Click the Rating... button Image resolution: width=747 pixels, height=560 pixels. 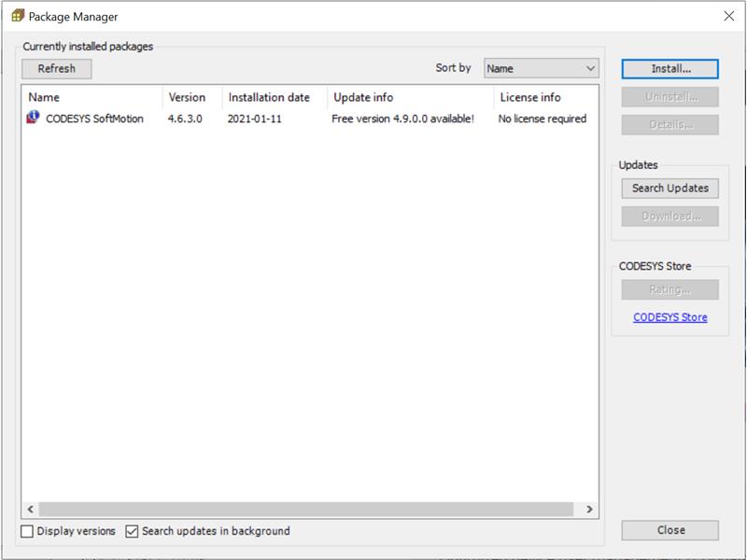(x=669, y=289)
